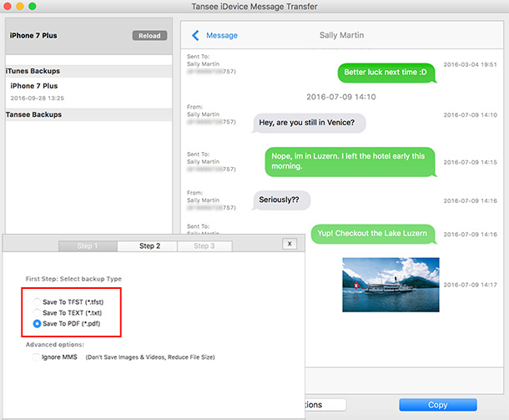Click the Tansee Backups section header
Screen dimensions: 509x420
(34, 114)
